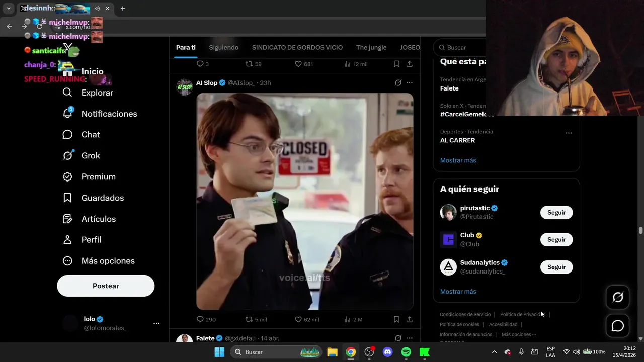This screenshot has height=362, width=644.
Task: Open three-dot menu on Falete post
Action: [410, 338]
